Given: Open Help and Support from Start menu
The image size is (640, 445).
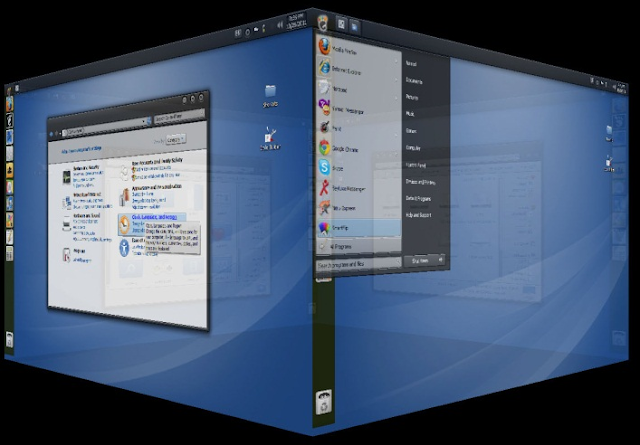Looking at the screenshot, I should tap(418, 215).
